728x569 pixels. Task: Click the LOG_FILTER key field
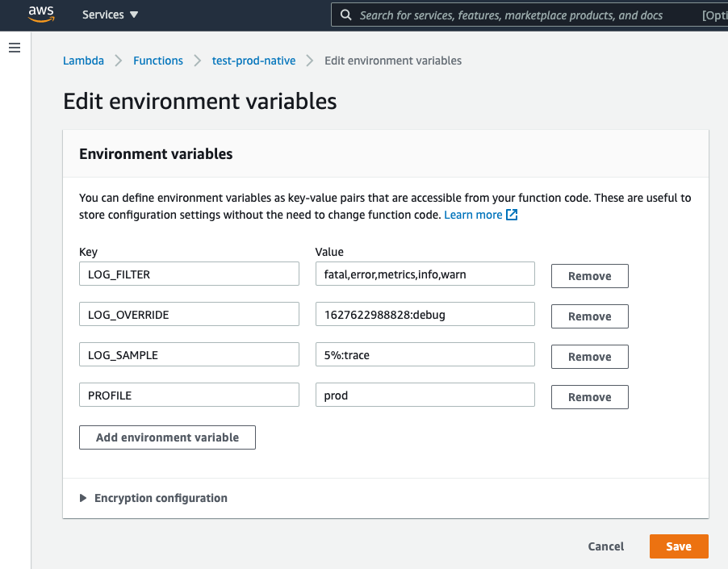[189, 274]
